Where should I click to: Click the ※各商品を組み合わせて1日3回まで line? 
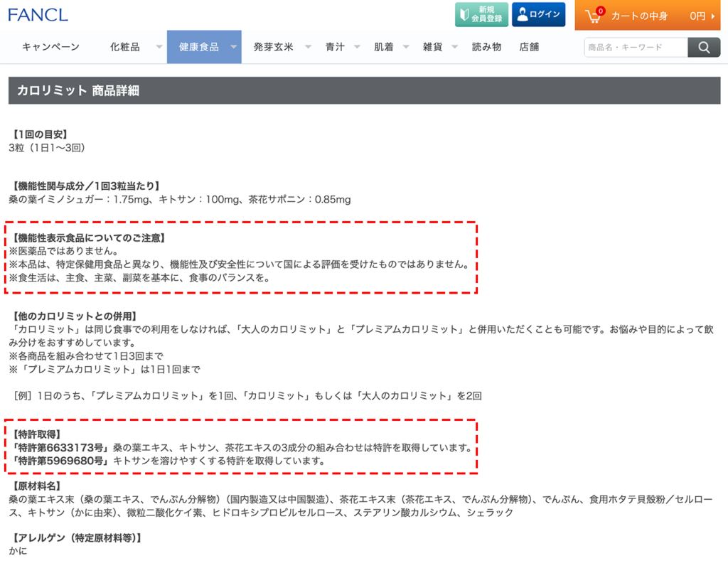pyautogui.click(x=86, y=355)
